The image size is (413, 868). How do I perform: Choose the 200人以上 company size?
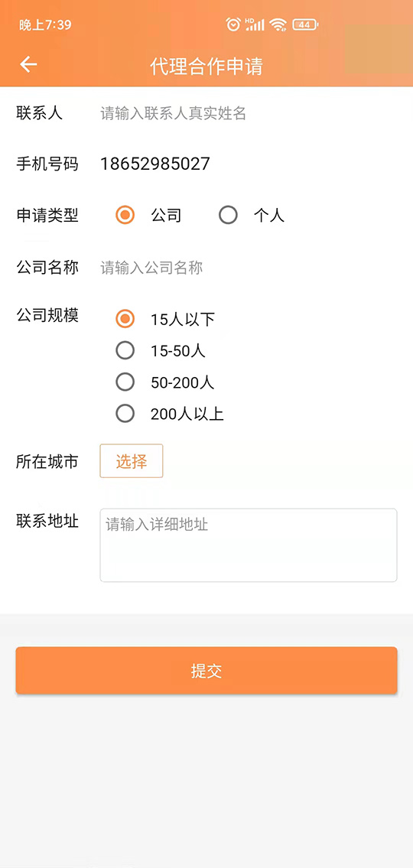click(125, 414)
